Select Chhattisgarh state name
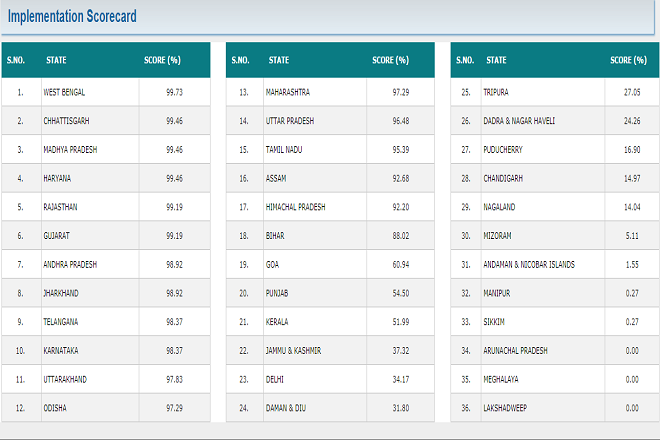This screenshot has height=440, width=660. 66,121
